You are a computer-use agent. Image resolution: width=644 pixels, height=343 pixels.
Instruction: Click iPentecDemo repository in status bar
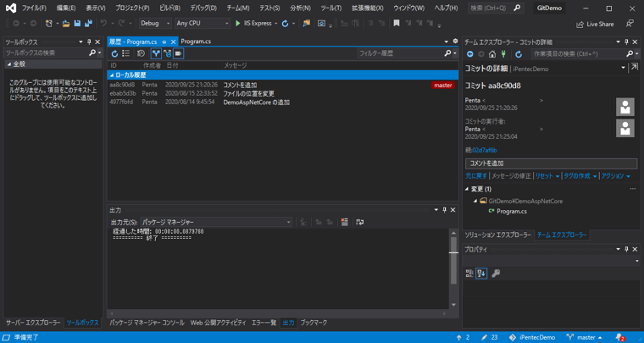(x=532, y=337)
